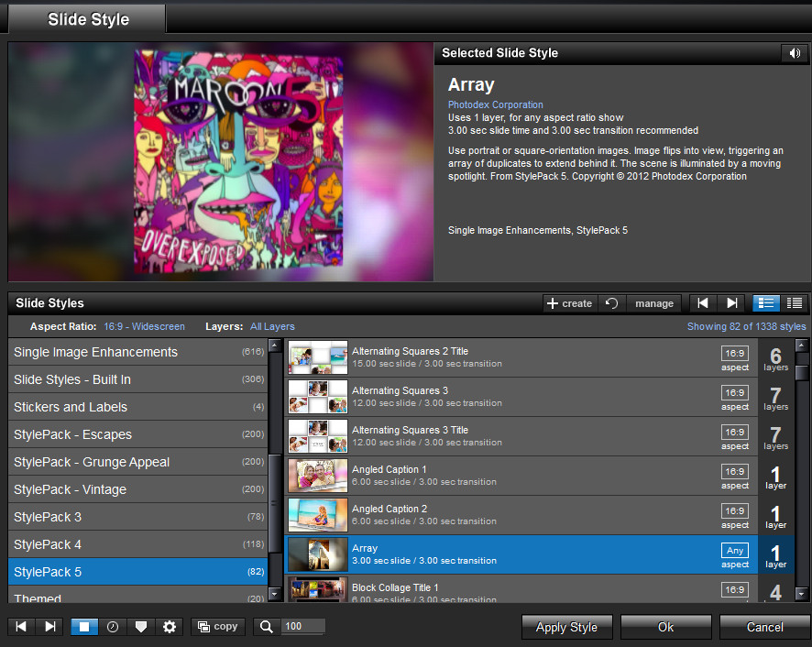
Task: Select Single Image Enhancements category
Action: (x=138, y=352)
